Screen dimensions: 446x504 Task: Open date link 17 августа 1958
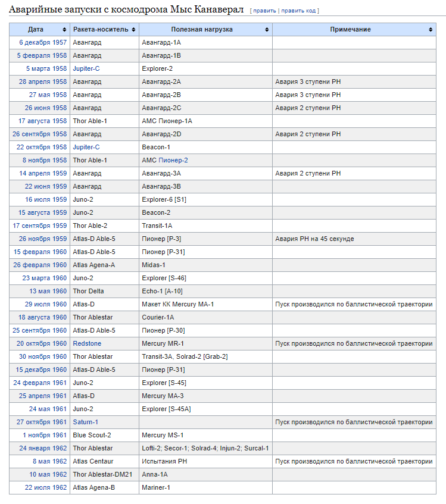pyautogui.click(x=42, y=121)
